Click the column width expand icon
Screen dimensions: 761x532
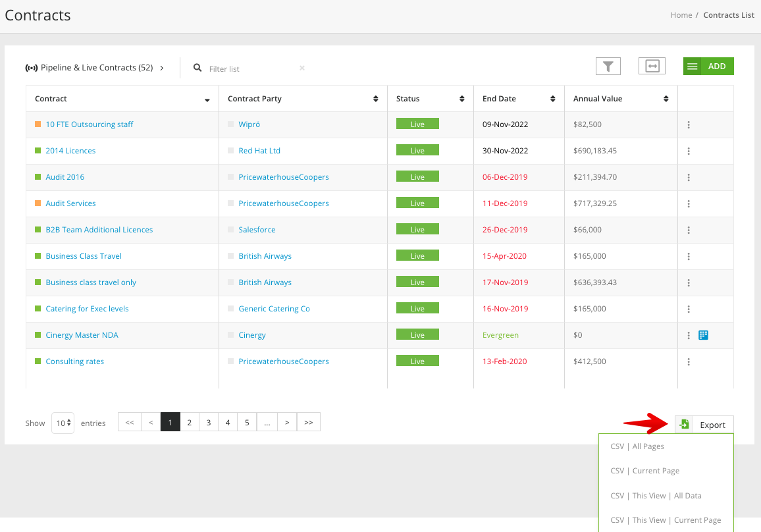(x=652, y=66)
